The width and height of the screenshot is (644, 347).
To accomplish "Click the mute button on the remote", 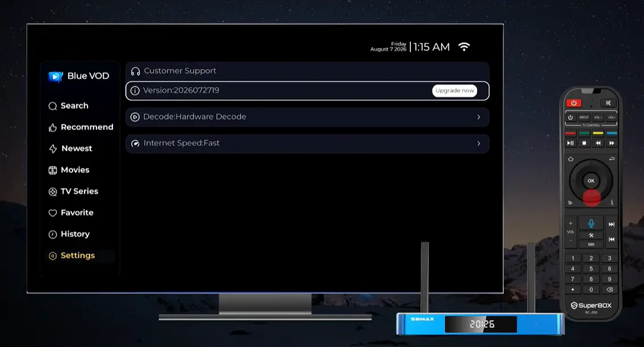I will tap(608, 103).
